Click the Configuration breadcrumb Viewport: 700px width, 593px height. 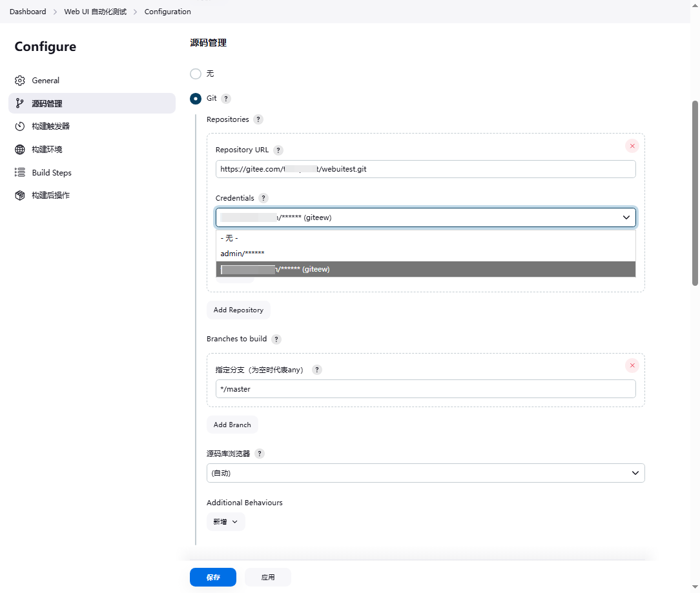click(167, 12)
